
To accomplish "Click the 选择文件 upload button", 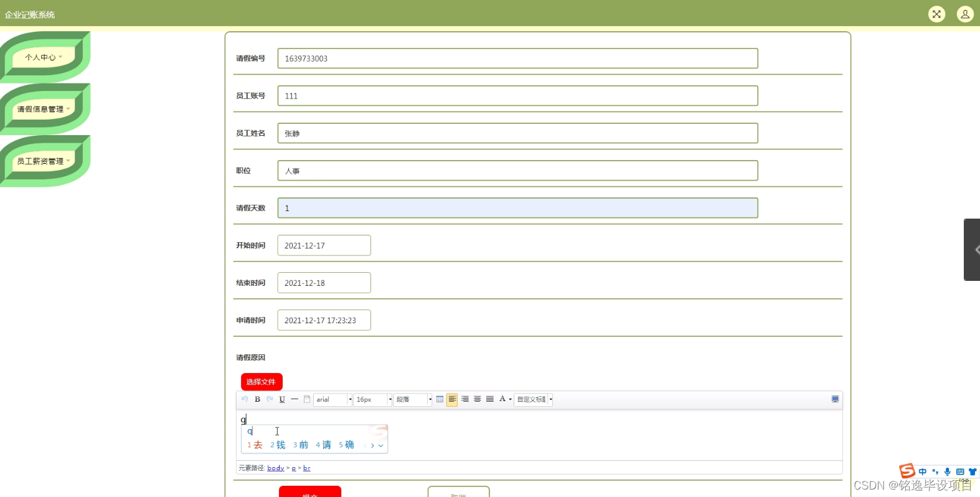I will click(261, 382).
